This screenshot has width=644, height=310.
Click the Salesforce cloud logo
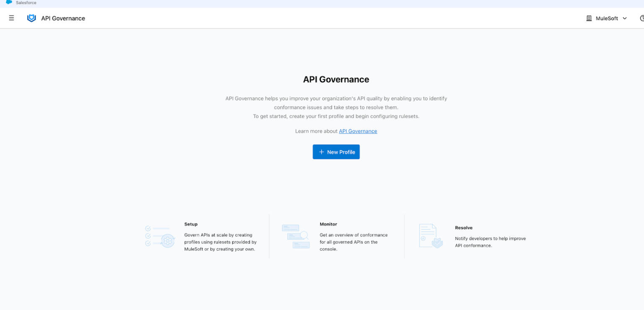9,2
